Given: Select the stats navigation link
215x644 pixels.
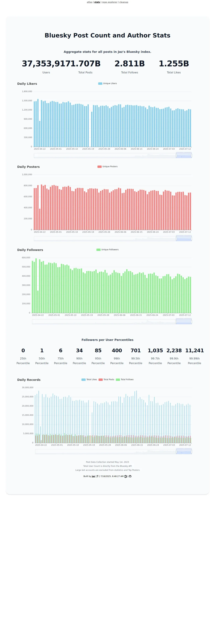Looking at the screenshot, I should coord(97,2).
